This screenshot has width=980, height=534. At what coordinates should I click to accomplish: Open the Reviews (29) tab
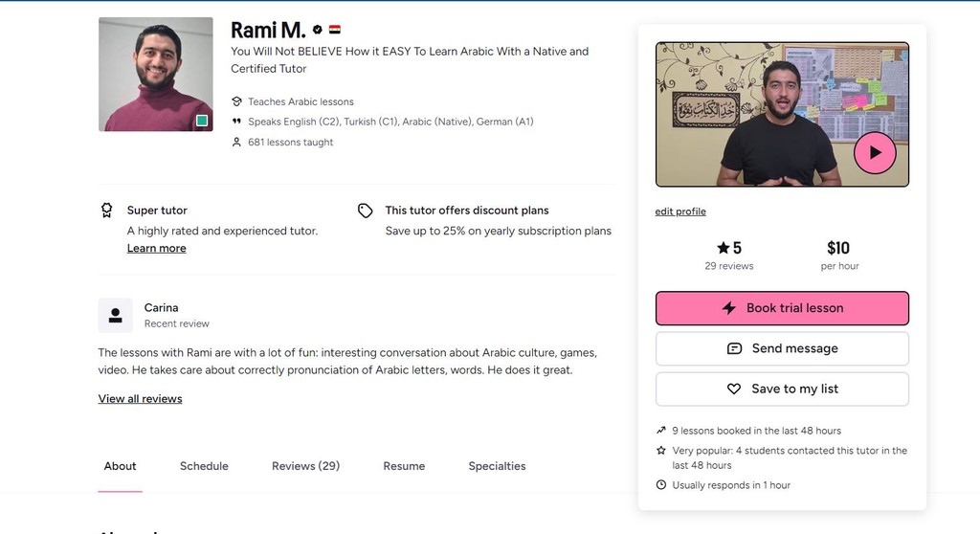coord(305,466)
